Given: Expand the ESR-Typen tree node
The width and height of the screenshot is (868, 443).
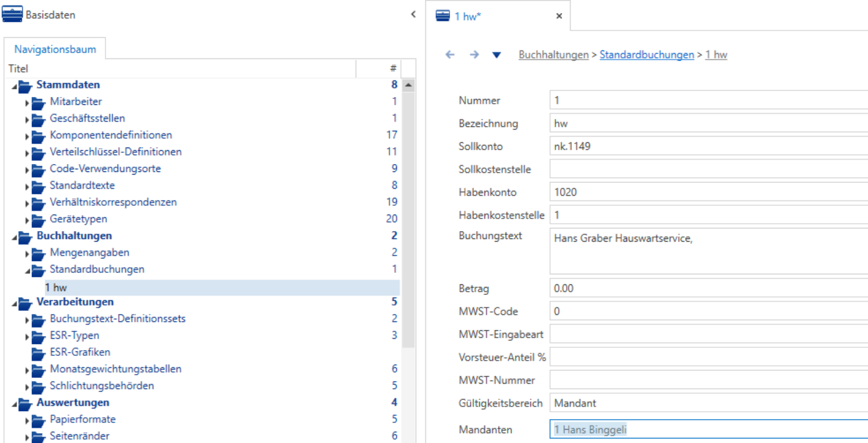Looking at the screenshot, I should tap(27, 336).
